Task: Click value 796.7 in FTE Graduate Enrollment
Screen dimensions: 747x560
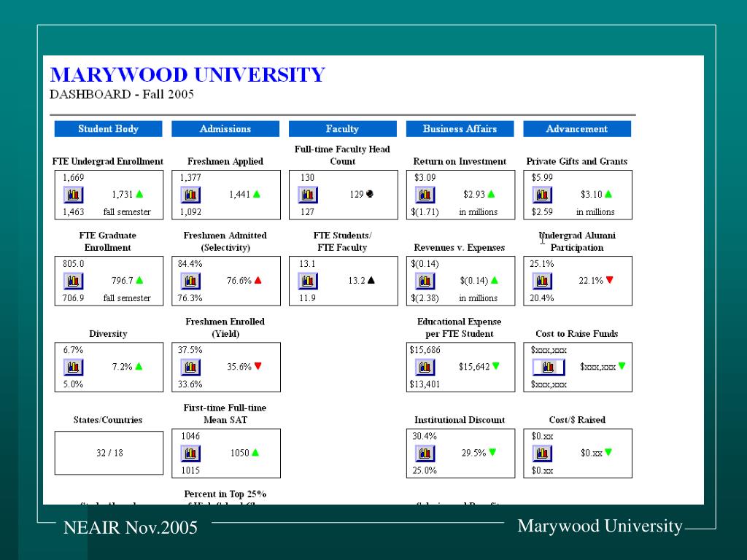Action: coord(122,281)
